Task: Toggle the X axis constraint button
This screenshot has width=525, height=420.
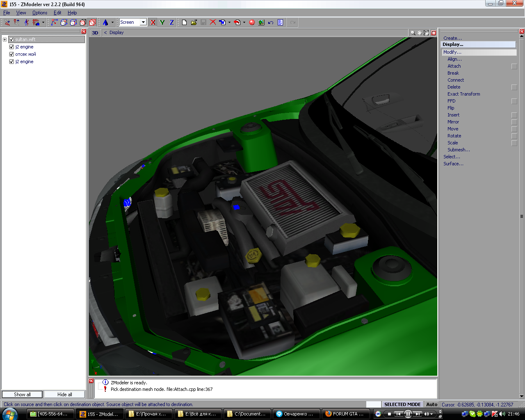Action: [153, 23]
